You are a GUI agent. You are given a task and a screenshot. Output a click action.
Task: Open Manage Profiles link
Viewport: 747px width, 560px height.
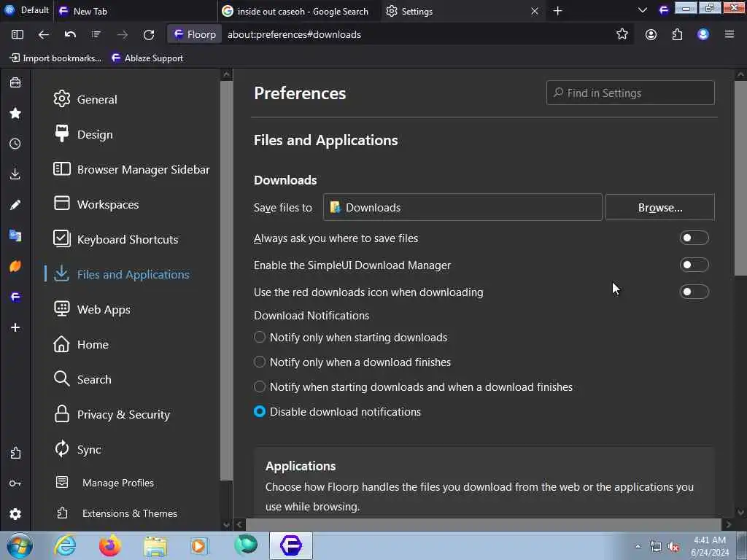point(117,483)
